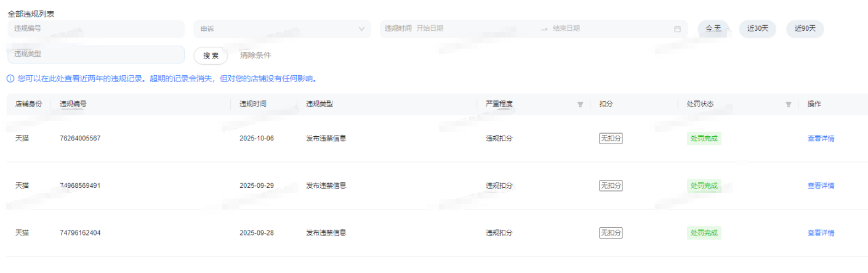The width and height of the screenshot is (868, 273).
Task: Click 扣分 column header
Action: [x=606, y=104]
